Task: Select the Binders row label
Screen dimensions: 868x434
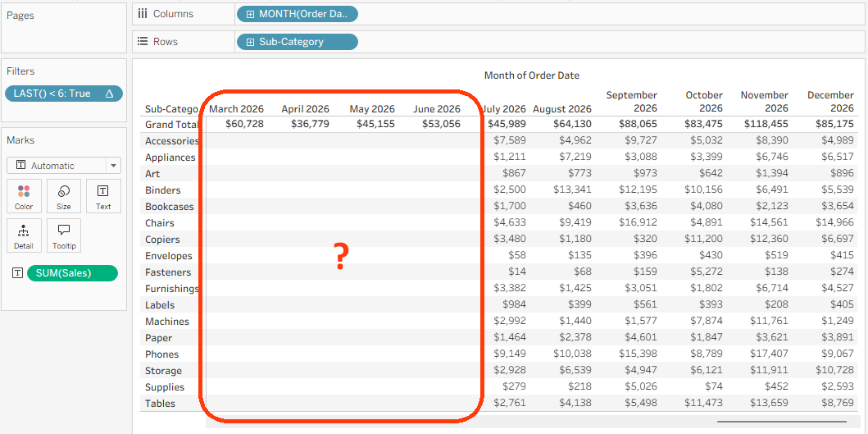Action: pos(163,190)
